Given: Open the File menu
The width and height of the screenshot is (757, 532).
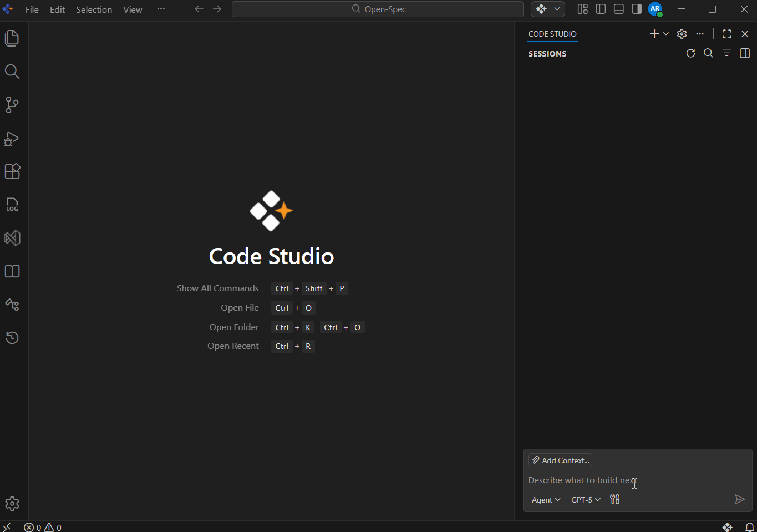Looking at the screenshot, I should (32, 9).
